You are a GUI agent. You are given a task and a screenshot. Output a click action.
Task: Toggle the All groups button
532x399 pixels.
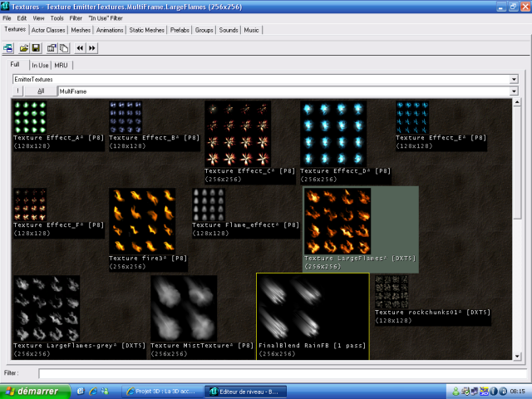tap(41, 91)
